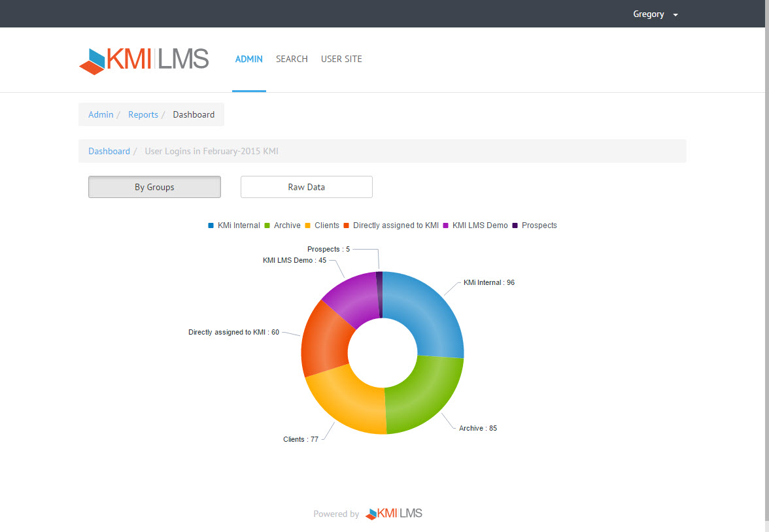Screen dimensions: 769x532
Task: Click the Powered by KMI LMS footer logo
Action: [393, 514]
